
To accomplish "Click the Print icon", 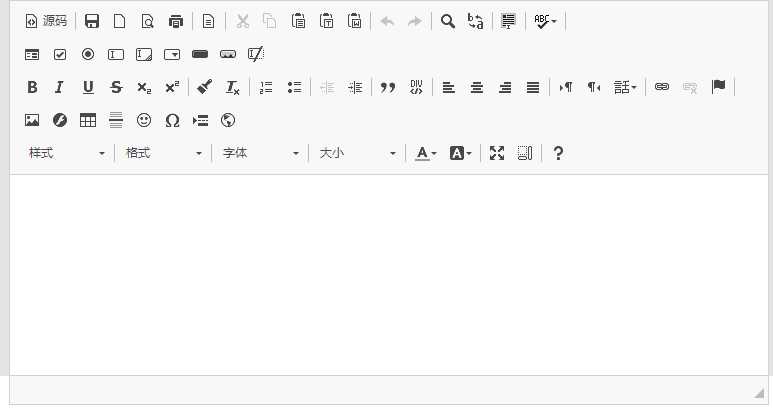I will pos(176,21).
